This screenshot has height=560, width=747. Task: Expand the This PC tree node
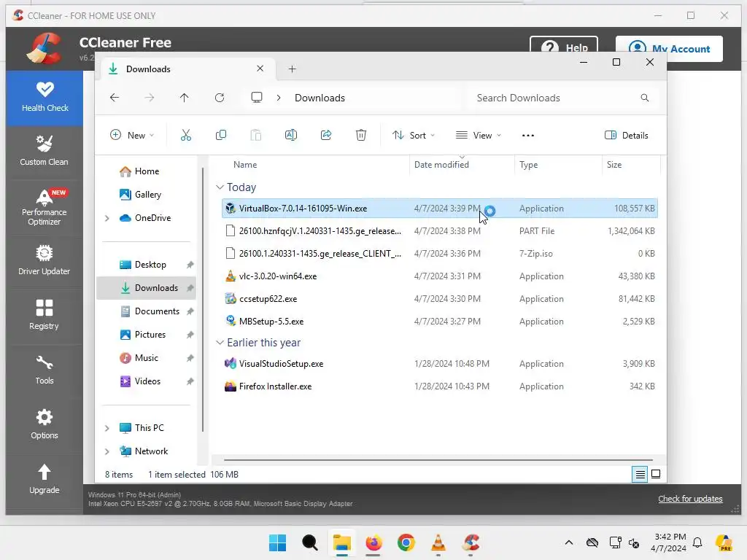click(107, 428)
